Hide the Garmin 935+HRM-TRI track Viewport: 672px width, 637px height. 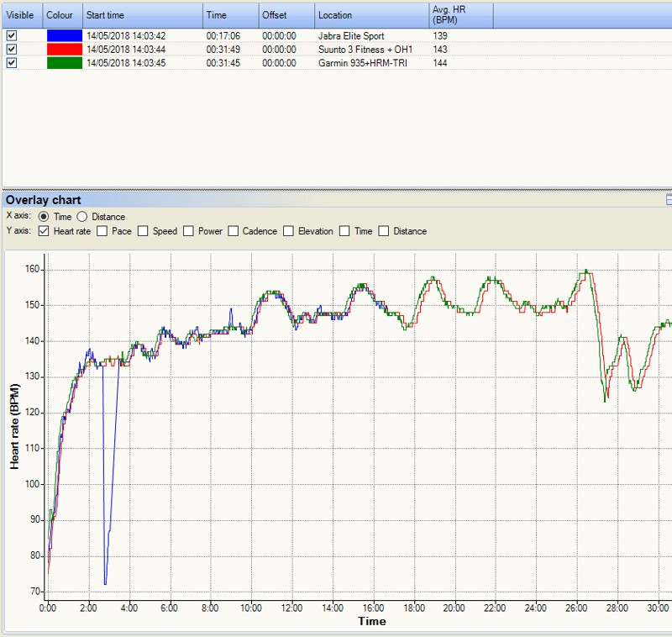tap(11, 63)
